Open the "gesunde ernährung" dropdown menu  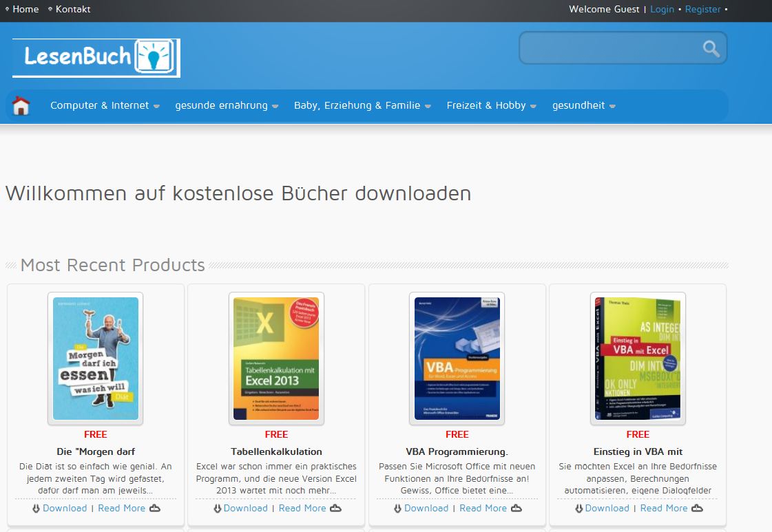(x=222, y=105)
